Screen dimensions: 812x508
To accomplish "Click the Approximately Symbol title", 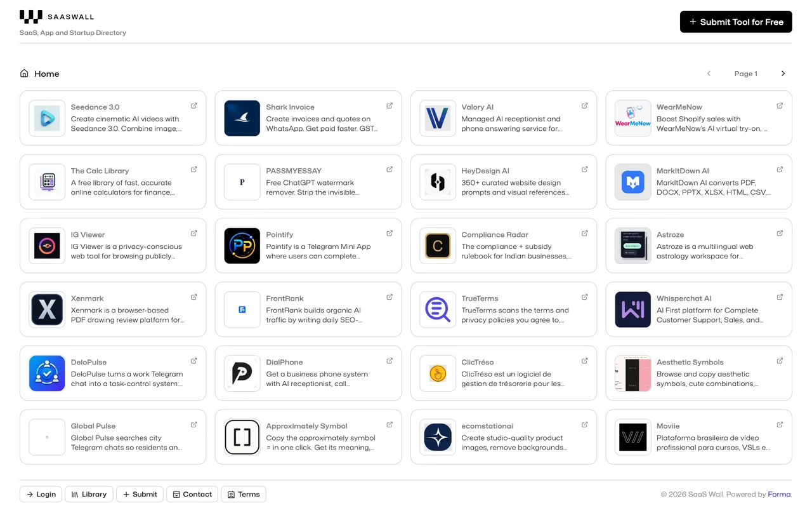I will tap(307, 426).
